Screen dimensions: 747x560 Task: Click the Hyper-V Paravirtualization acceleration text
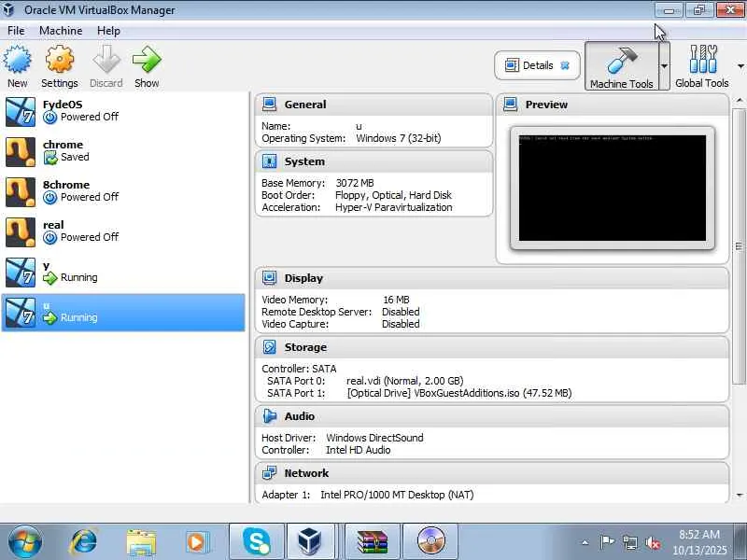point(393,207)
